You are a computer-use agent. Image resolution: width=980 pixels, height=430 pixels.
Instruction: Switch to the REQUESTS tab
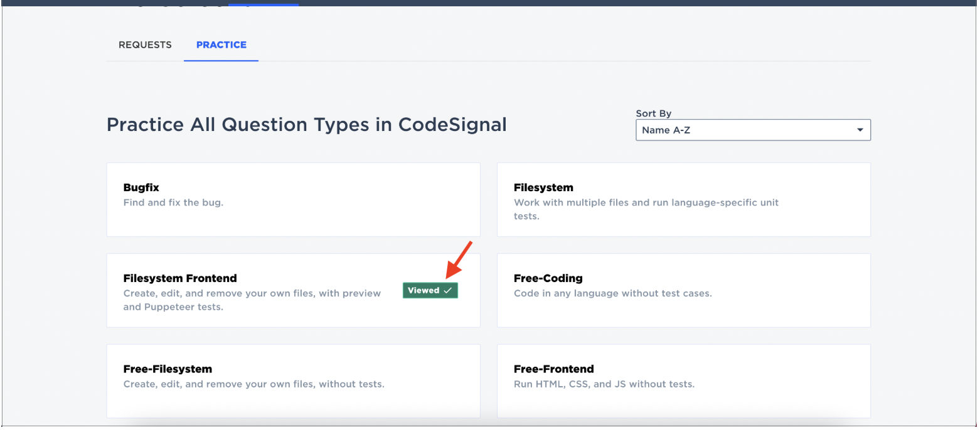145,45
